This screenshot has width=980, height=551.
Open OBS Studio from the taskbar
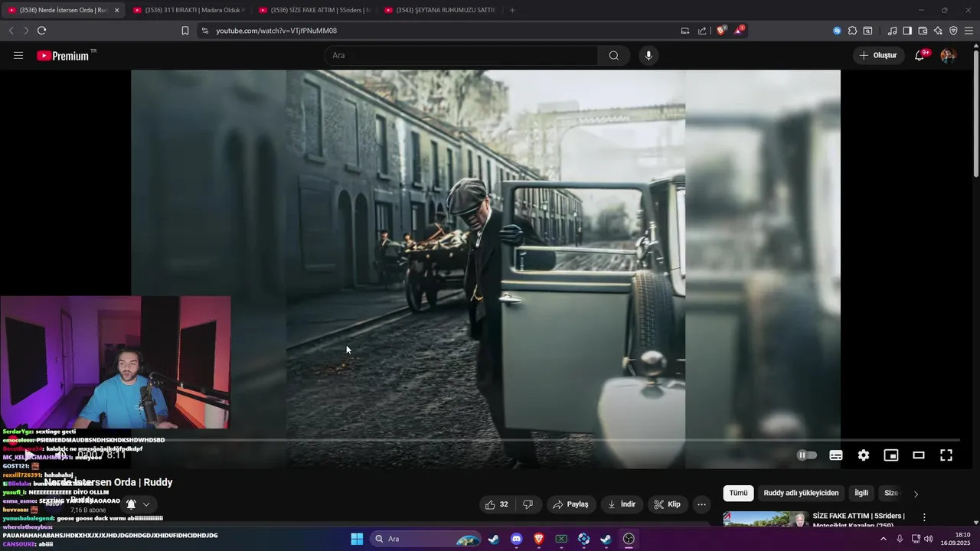pos(629,539)
